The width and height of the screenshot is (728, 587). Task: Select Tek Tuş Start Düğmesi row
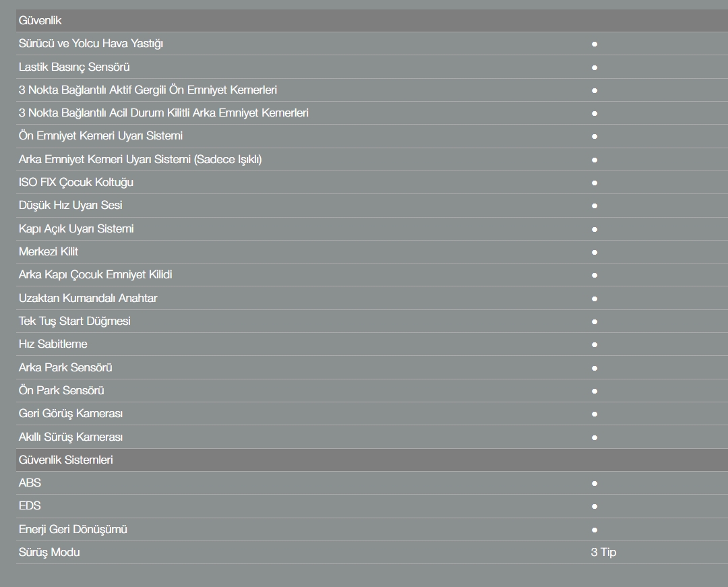click(x=372, y=321)
